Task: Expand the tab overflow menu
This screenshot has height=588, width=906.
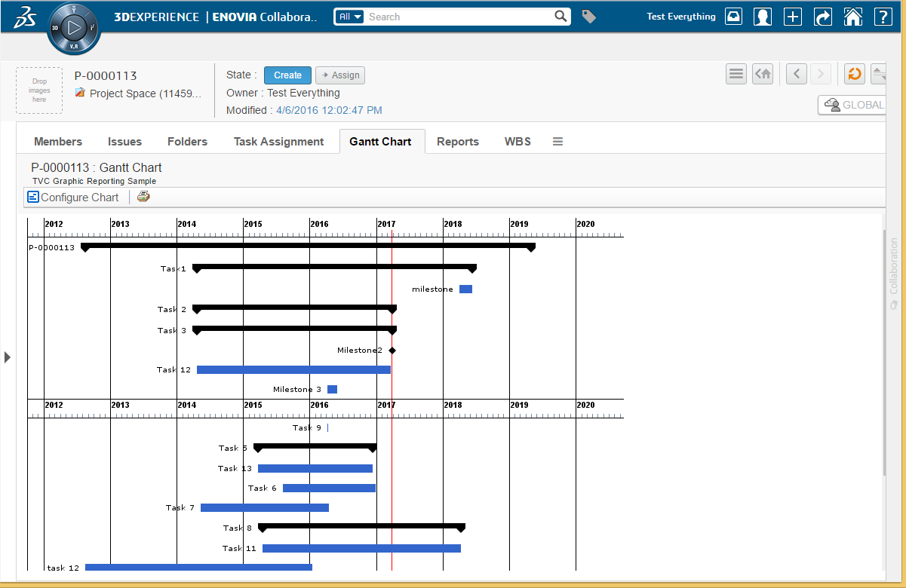Action: pos(557,142)
